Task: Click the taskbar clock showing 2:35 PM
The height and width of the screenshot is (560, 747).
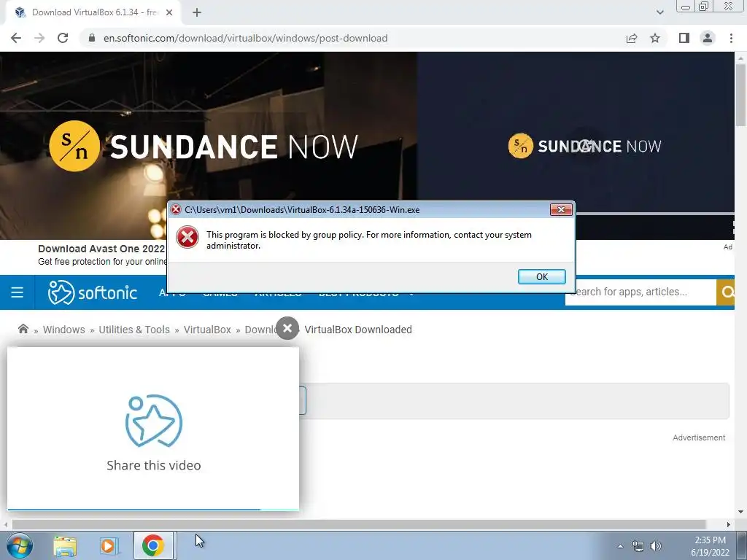Action: coord(710,540)
